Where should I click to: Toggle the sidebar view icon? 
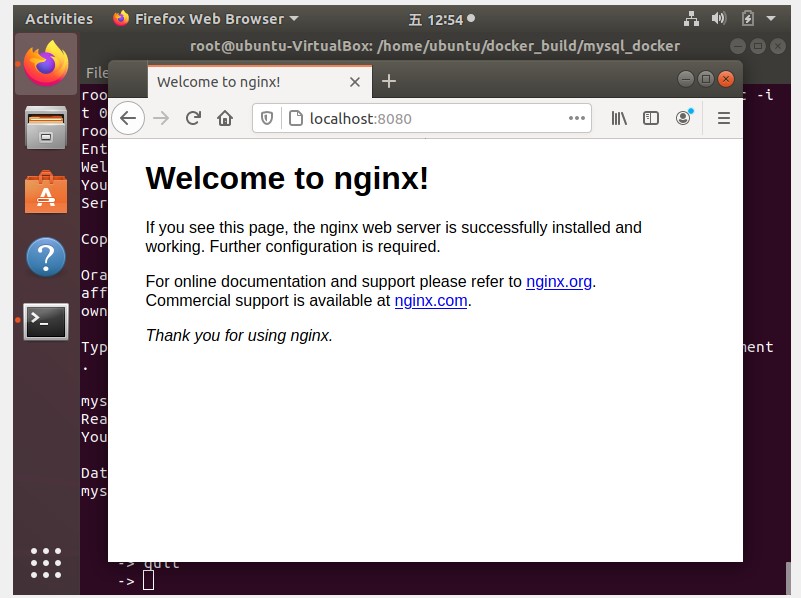coord(651,118)
